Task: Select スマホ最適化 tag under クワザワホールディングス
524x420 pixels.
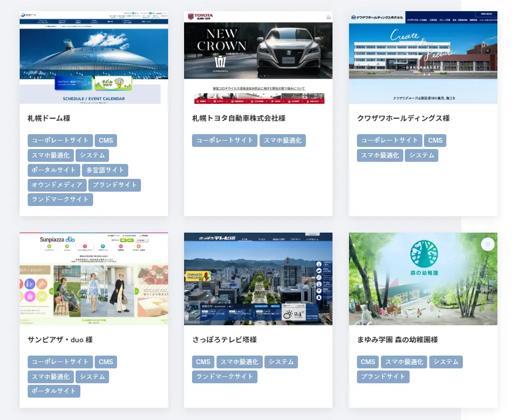Action: [380, 155]
